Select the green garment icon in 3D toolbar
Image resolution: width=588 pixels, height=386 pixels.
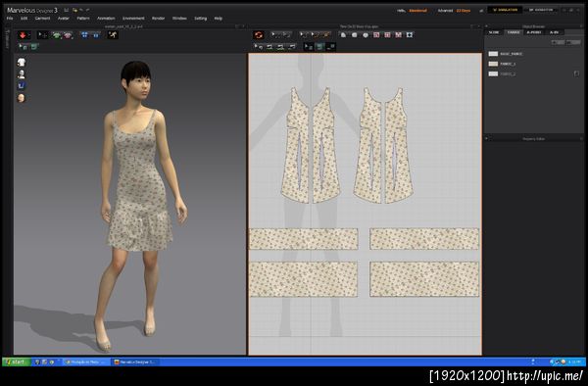(x=57, y=35)
